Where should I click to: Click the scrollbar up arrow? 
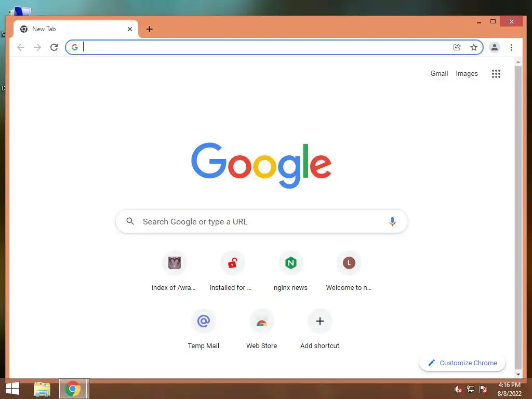[518, 62]
